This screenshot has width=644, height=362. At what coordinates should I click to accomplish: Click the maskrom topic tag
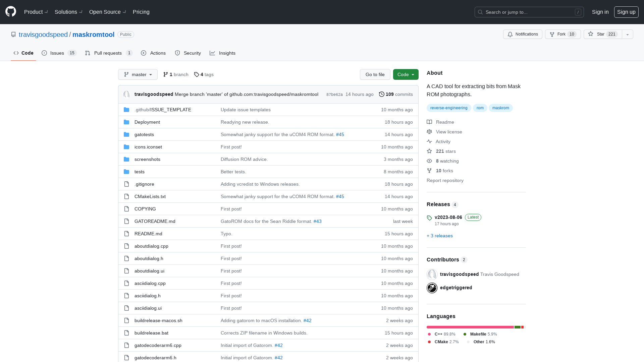(x=501, y=108)
